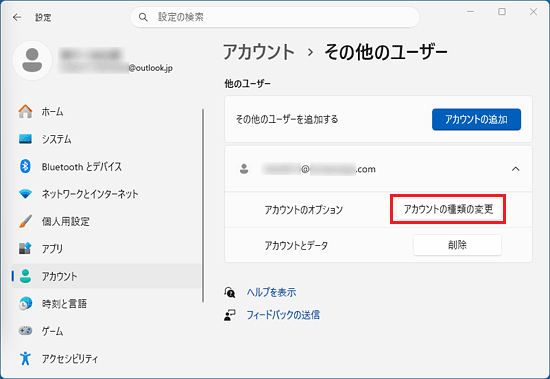Viewport: 550px width, 379px height.
Task: Click the back arrow icon
Action: coord(17,17)
